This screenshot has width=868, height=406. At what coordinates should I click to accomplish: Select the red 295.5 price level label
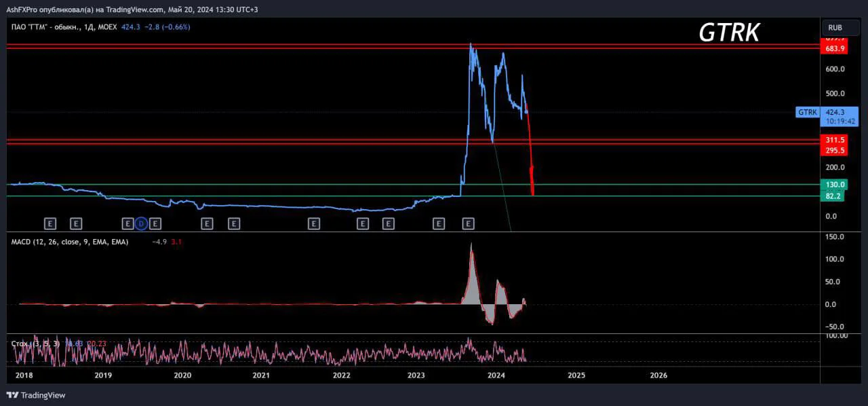click(835, 151)
